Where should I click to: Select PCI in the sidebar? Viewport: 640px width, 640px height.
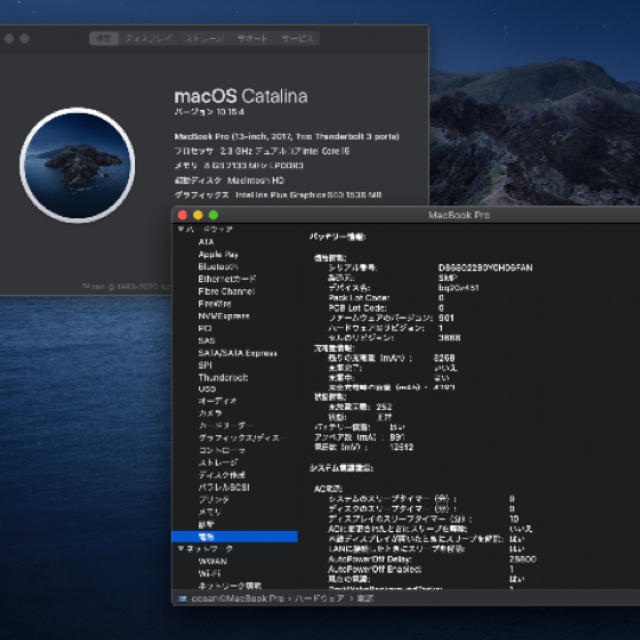[x=205, y=328]
